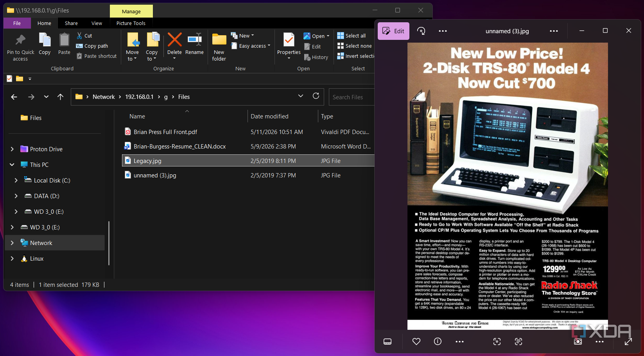
Task: Expand the Proton Drive tree node
Action: (12, 149)
